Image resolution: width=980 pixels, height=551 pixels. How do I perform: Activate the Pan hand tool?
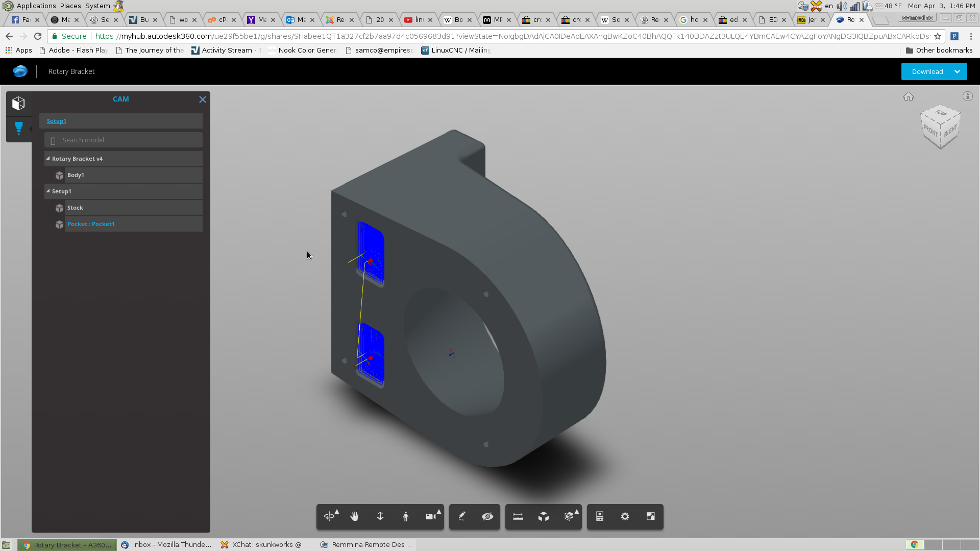coord(355,516)
